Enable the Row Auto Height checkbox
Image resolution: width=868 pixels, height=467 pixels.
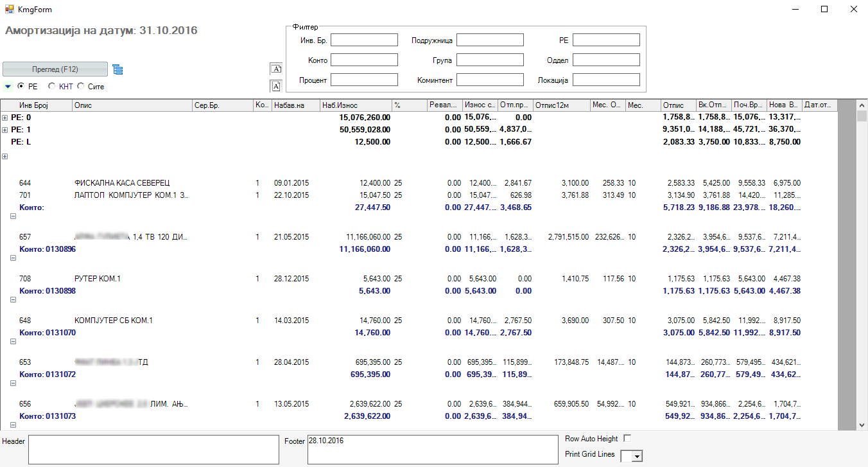pyautogui.click(x=627, y=438)
